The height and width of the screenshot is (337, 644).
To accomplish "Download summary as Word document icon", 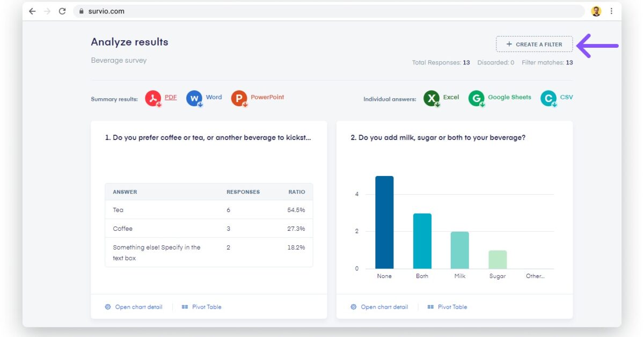I will pyautogui.click(x=194, y=98).
